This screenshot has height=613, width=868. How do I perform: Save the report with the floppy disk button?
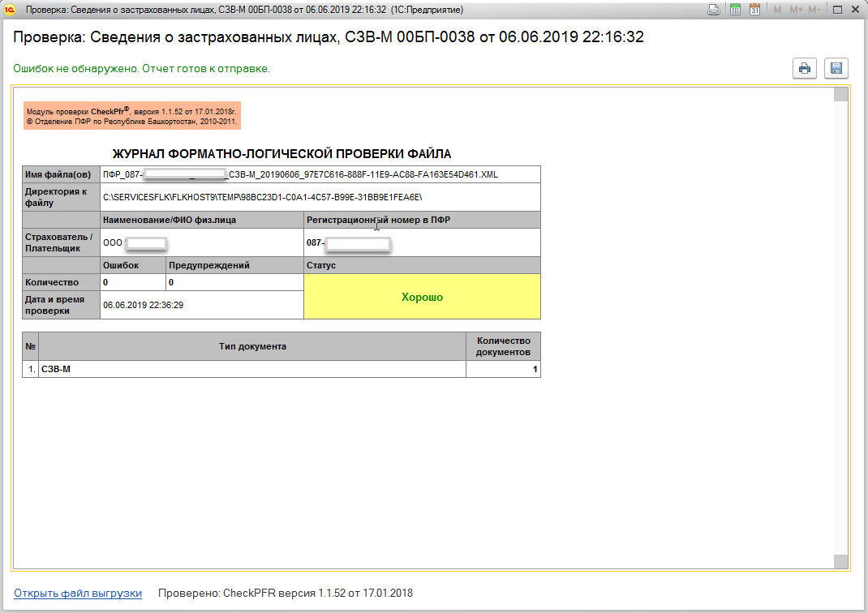[836, 69]
